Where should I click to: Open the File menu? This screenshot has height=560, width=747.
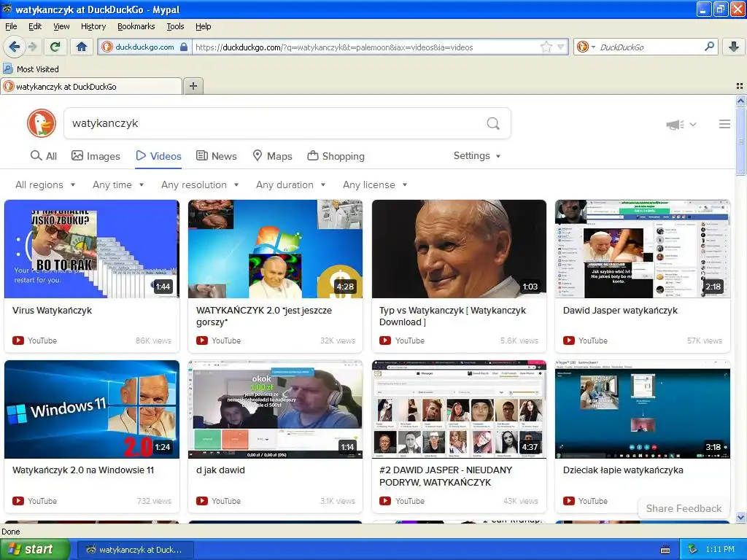pos(11,27)
